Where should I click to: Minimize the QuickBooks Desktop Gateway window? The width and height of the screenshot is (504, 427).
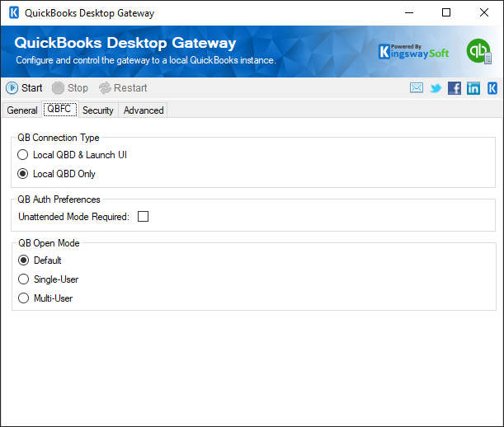pyautogui.click(x=409, y=13)
